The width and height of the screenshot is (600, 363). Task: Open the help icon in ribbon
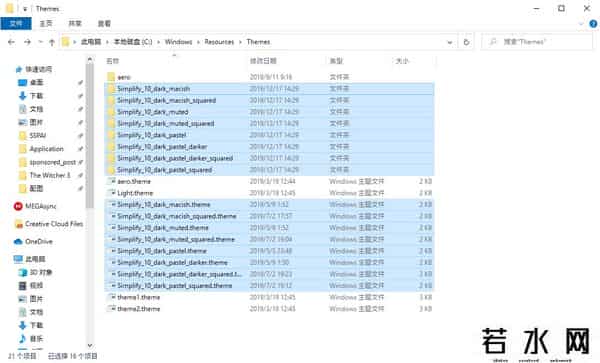click(593, 24)
